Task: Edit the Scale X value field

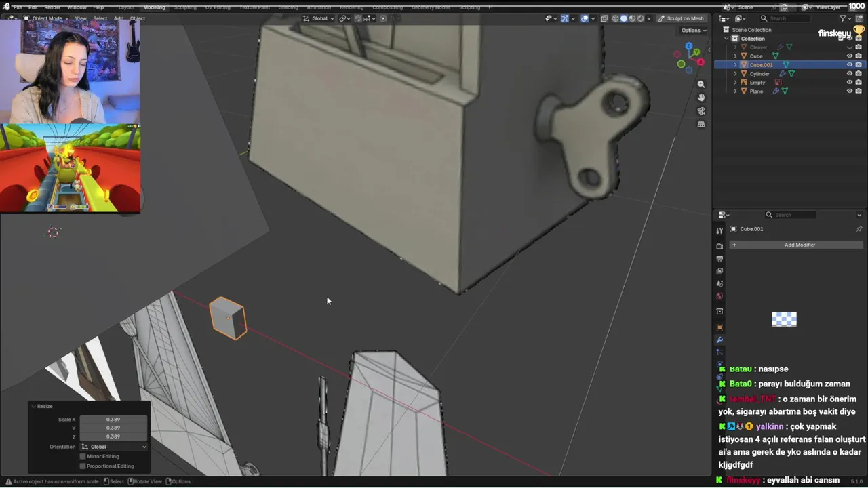Action: coord(113,420)
